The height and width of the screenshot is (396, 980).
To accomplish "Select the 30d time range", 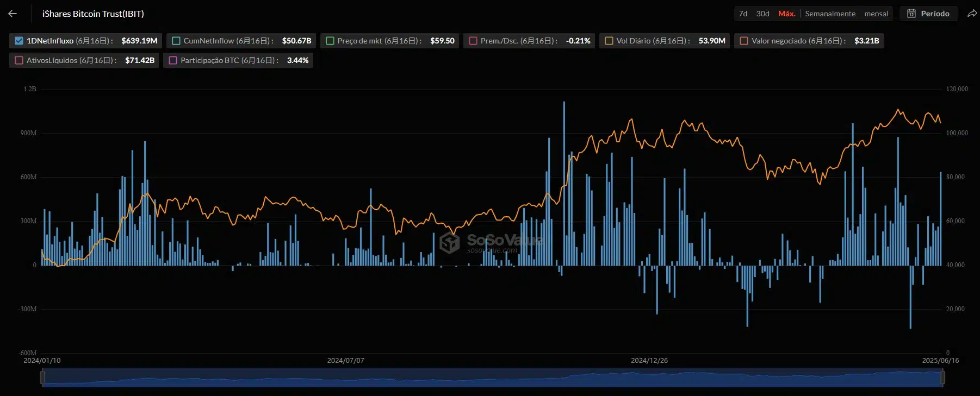I will 762,14.
